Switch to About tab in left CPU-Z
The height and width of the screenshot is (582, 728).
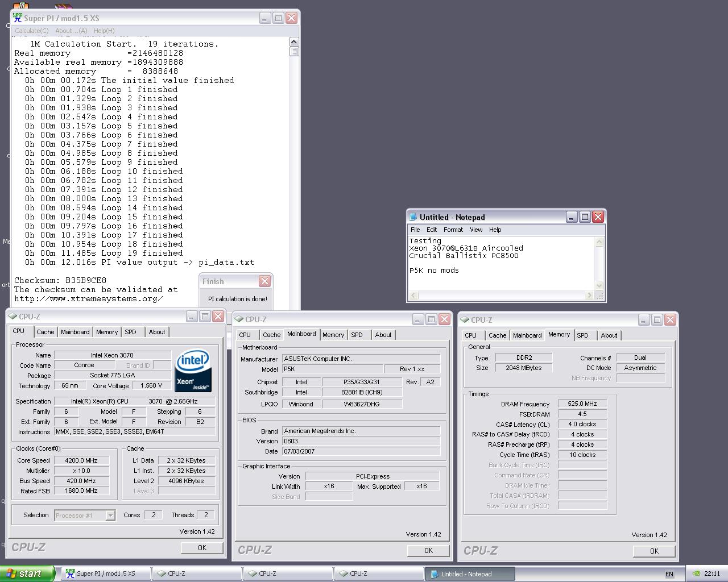157,332
